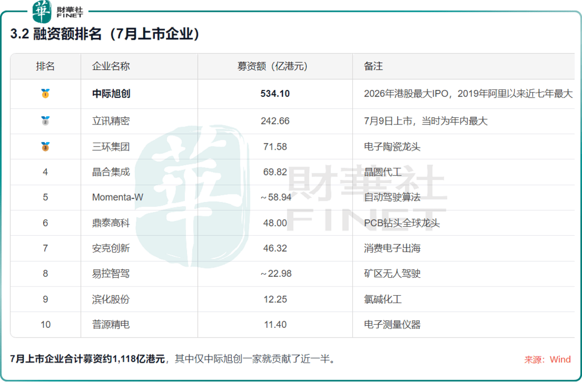Select the note 2026年港股最大IPO

coord(406,94)
